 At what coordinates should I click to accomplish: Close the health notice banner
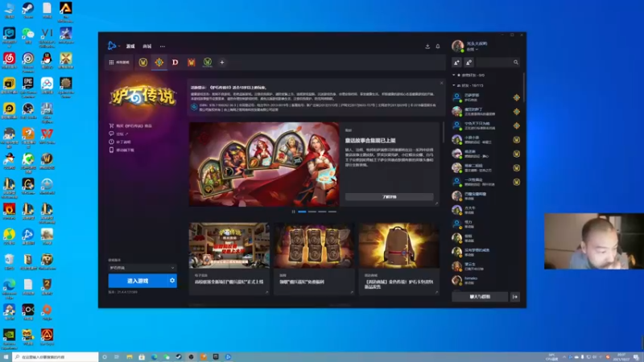click(441, 83)
